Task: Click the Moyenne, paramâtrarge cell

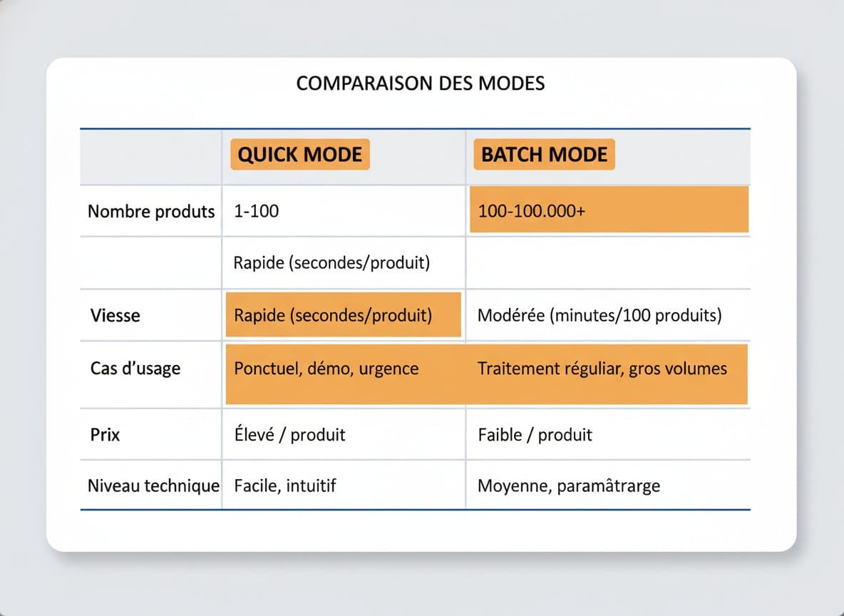Action: [569, 486]
